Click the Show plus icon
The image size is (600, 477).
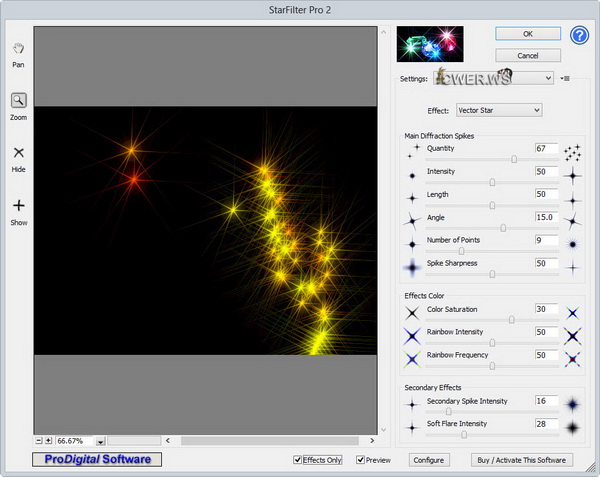point(18,206)
